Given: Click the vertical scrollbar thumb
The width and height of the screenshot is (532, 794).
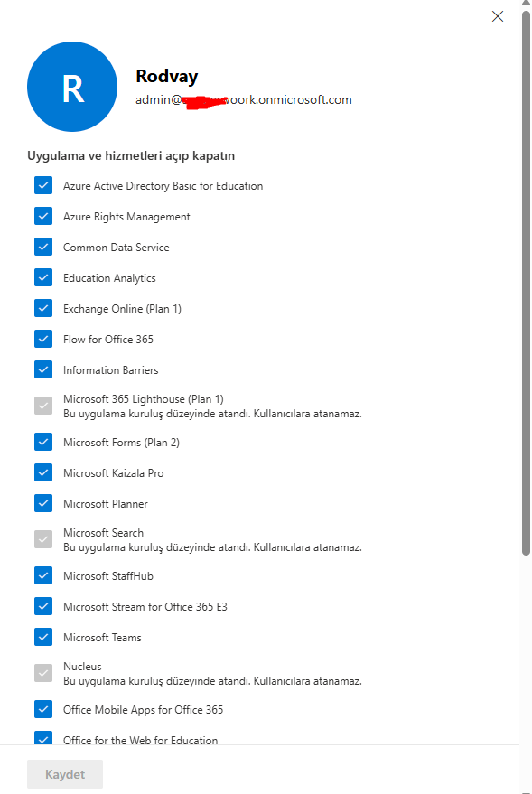Looking at the screenshot, I should [x=526, y=284].
